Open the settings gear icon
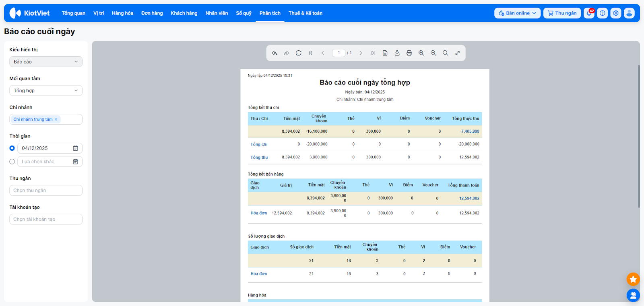The width and height of the screenshot is (644, 306). pos(615,13)
